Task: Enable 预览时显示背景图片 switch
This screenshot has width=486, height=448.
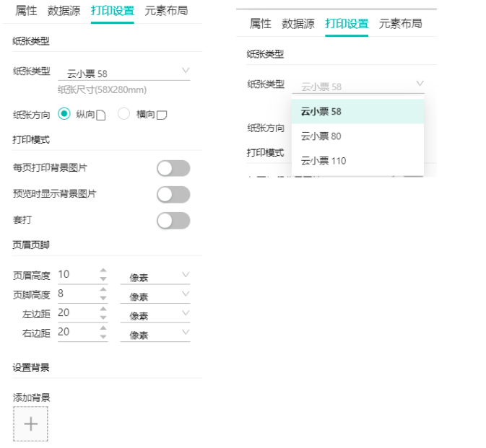Action: click(x=173, y=194)
